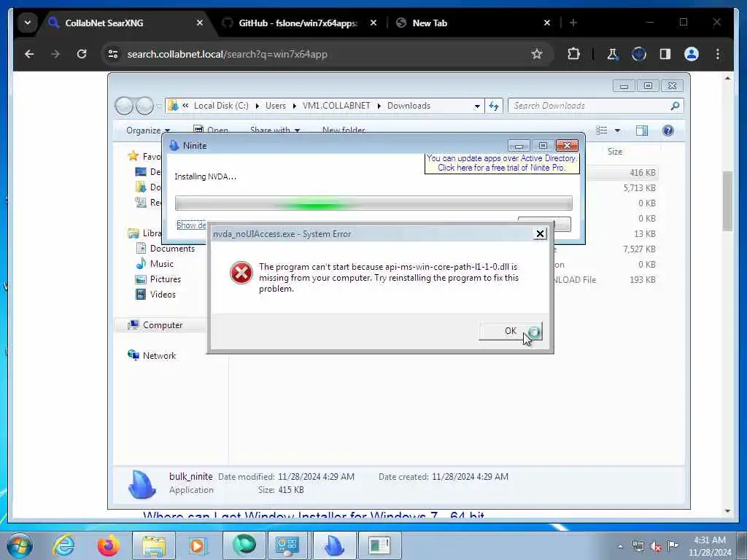The image size is (747, 560).
Task: Select the 7,527 KB file row
Action: 639,249
